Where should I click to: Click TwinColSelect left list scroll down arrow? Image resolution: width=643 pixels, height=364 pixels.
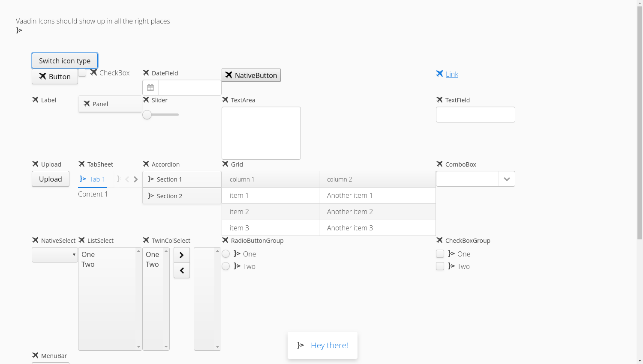166,347
